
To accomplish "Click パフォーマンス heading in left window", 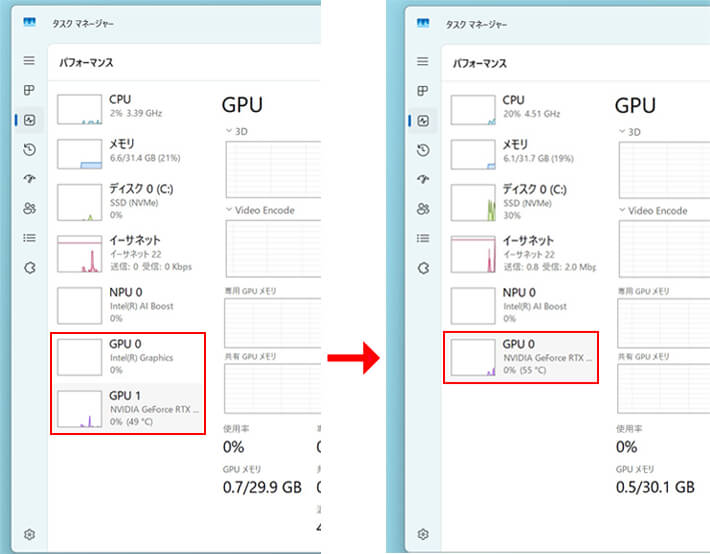I will pos(86,63).
